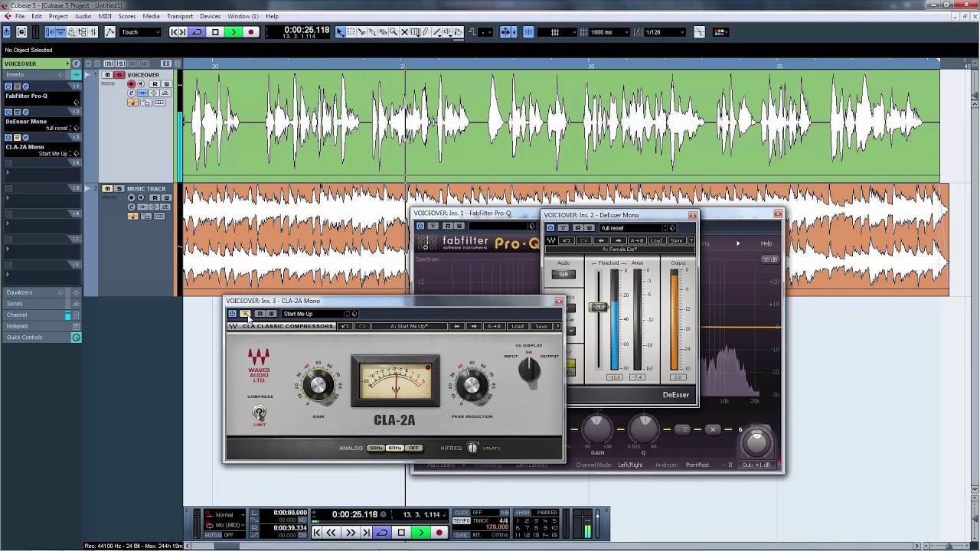Toggle FabFilter Pro-Q insert power in inspector
Image resolution: width=980 pixels, height=551 pixels.
point(8,86)
